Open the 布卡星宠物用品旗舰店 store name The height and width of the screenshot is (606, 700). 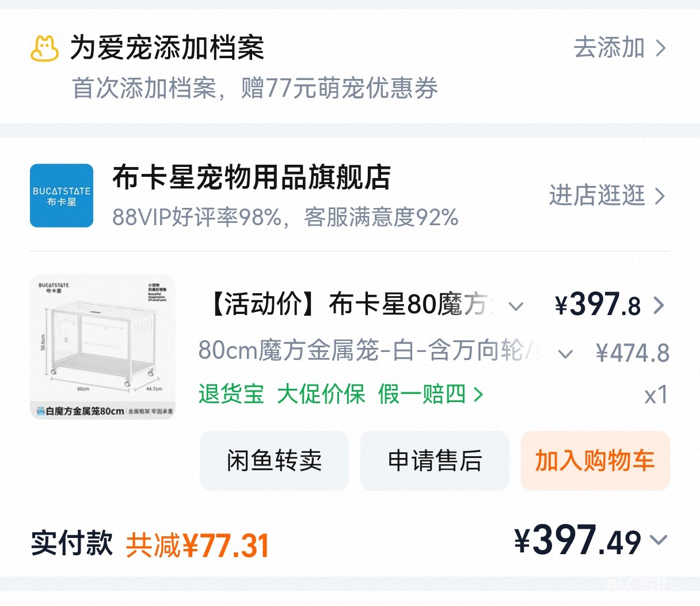tap(252, 177)
